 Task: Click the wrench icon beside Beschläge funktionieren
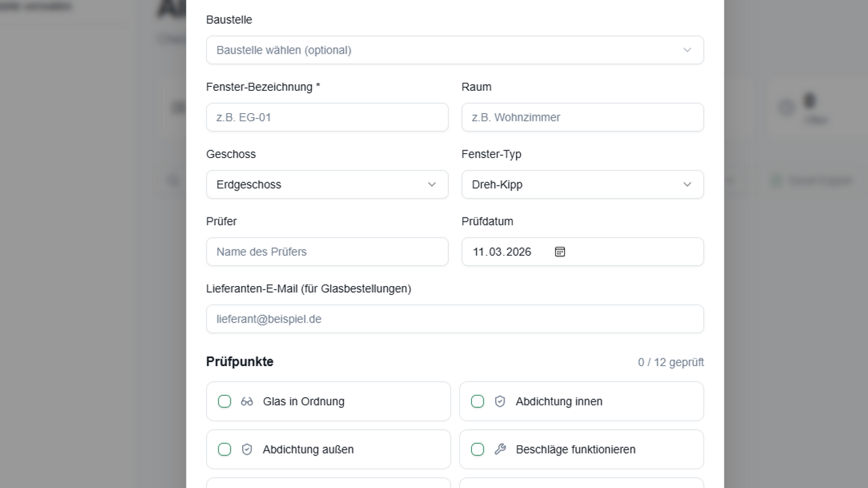(500, 449)
